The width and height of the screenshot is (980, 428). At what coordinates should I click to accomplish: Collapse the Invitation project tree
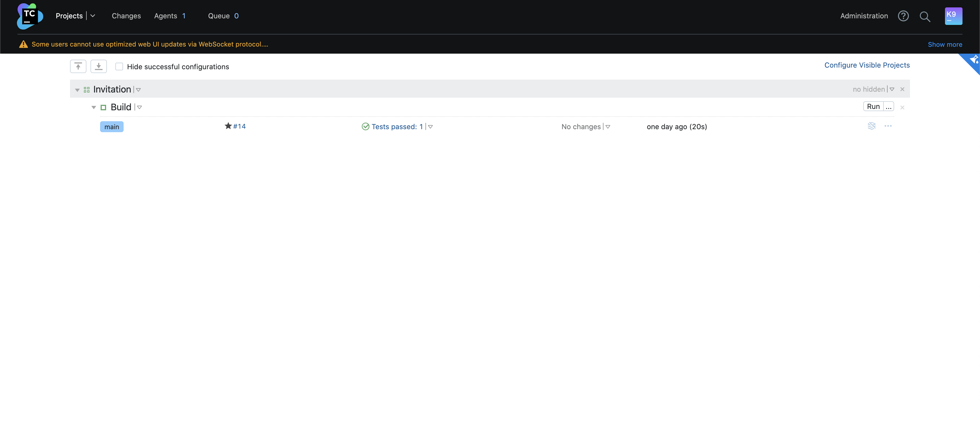77,90
